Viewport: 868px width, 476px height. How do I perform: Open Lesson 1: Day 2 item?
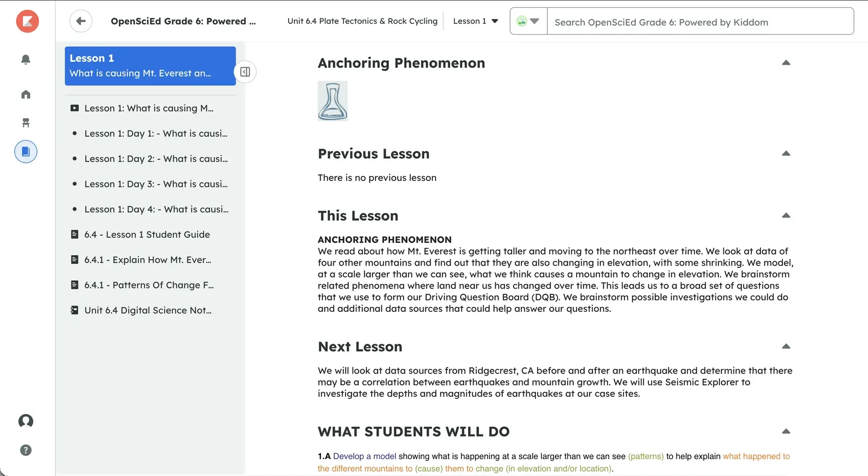[150, 159]
